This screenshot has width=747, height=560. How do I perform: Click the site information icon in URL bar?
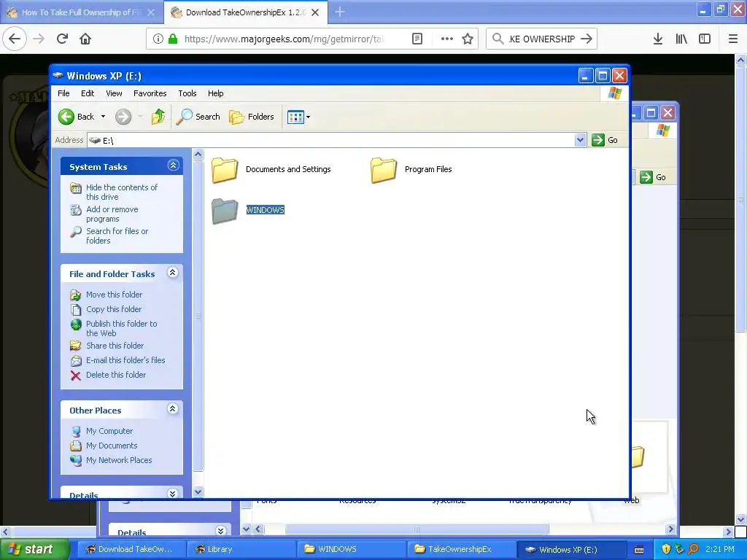click(158, 39)
